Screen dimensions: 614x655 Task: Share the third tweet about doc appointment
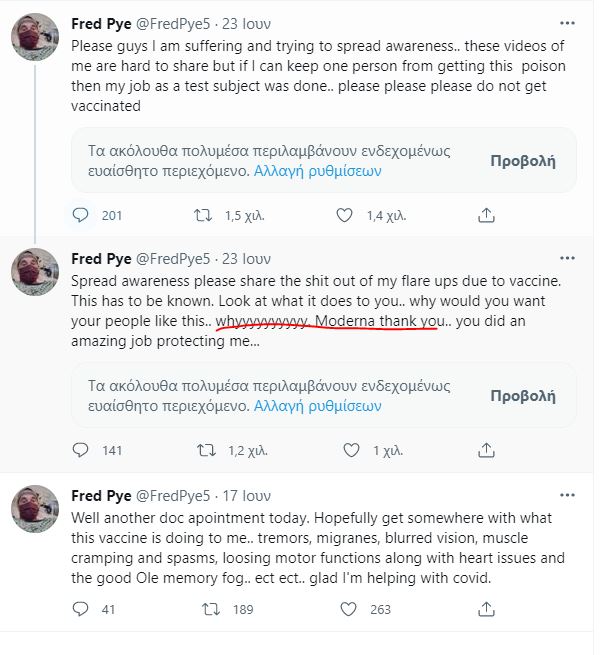pyautogui.click(x=487, y=608)
